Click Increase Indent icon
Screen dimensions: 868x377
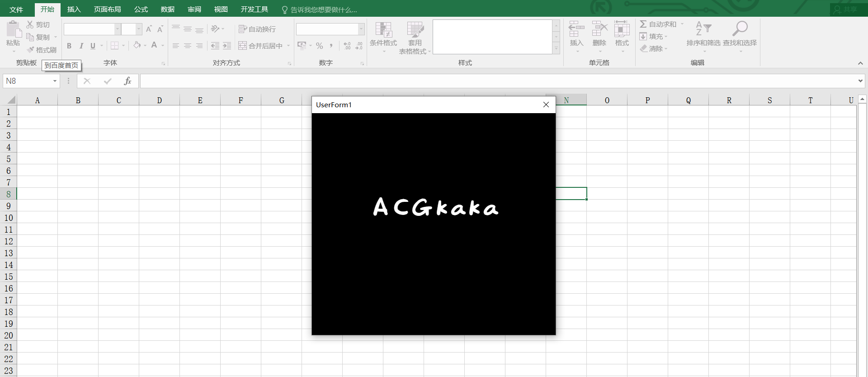point(227,46)
